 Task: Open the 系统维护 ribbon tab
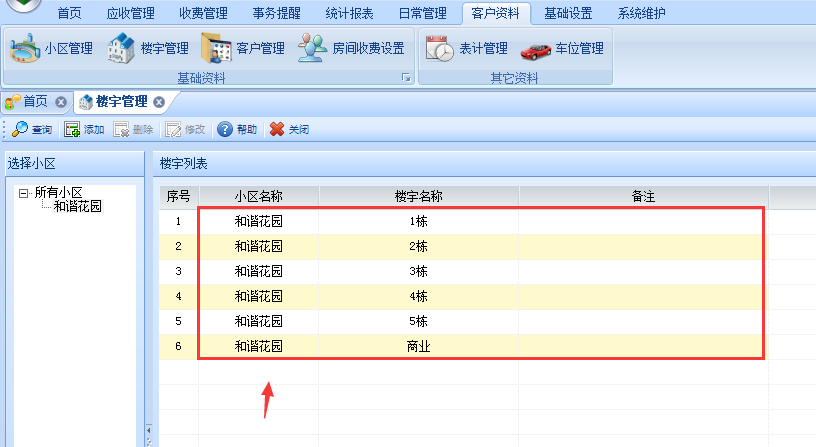(x=641, y=13)
